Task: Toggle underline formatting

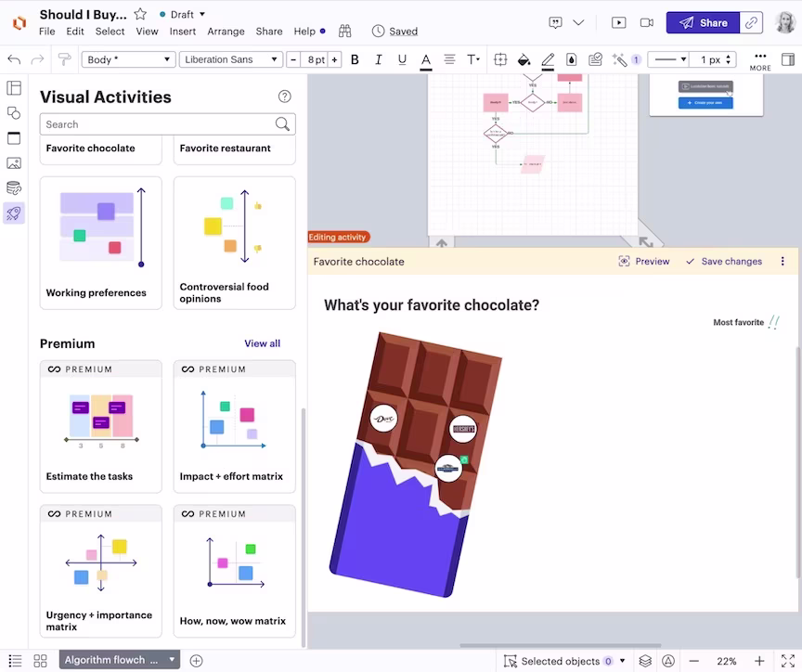Action: (402, 59)
